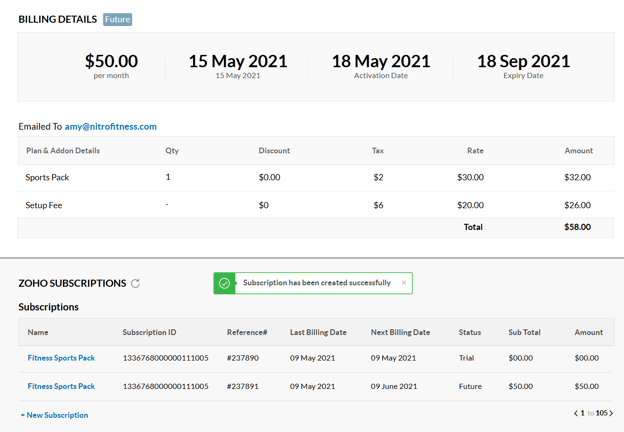Image resolution: width=624 pixels, height=432 pixels.
Task: Click the Sports Pack plan row
Action: 47,177
